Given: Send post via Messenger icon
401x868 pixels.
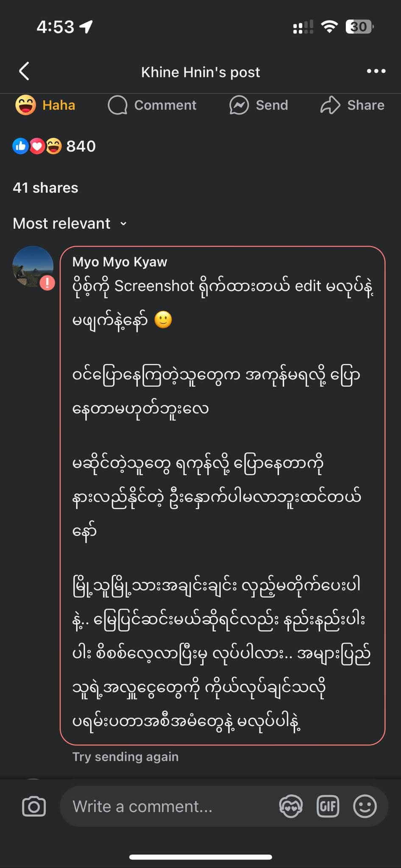Looking at the screenshot, I should click(x=259, y=105).
